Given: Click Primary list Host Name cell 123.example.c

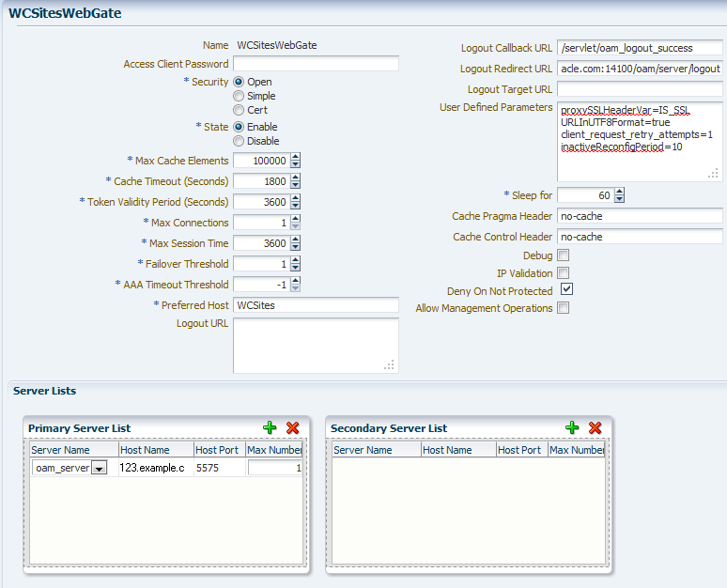Looking at the screenshot, I should point(156,468).
